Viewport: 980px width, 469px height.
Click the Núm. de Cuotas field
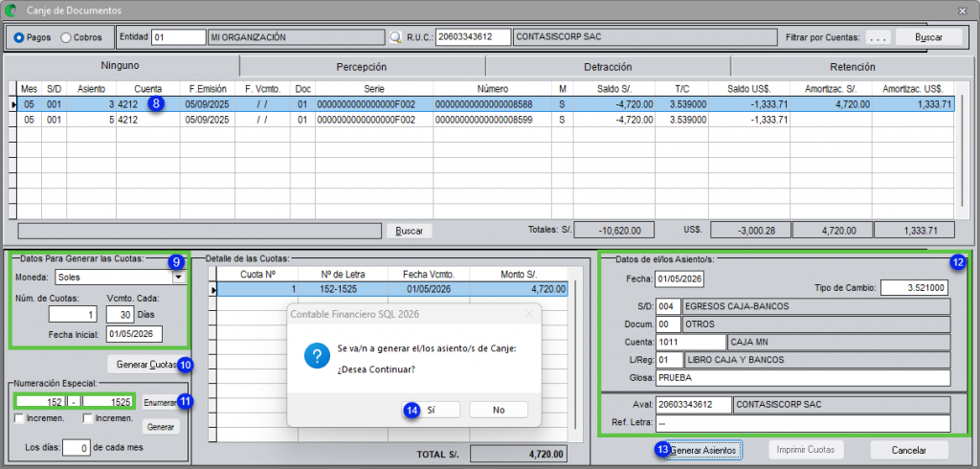[x=73, y=315]
